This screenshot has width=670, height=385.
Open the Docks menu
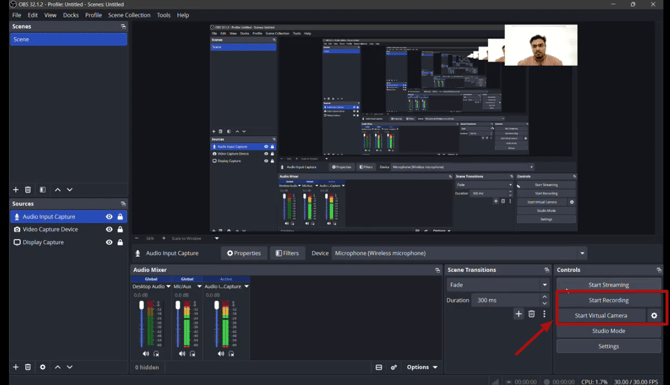coord(71,15)
